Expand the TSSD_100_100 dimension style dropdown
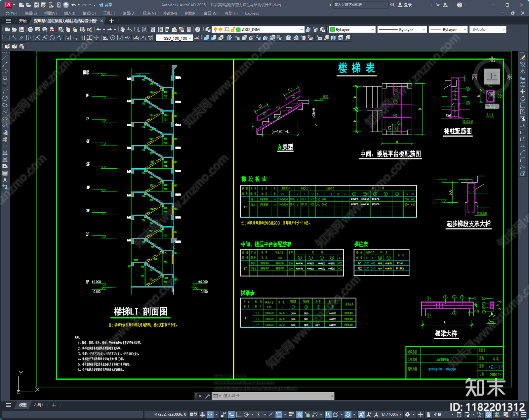The height and width of the screenshot is (420, 529). click(x=190, y=38)
